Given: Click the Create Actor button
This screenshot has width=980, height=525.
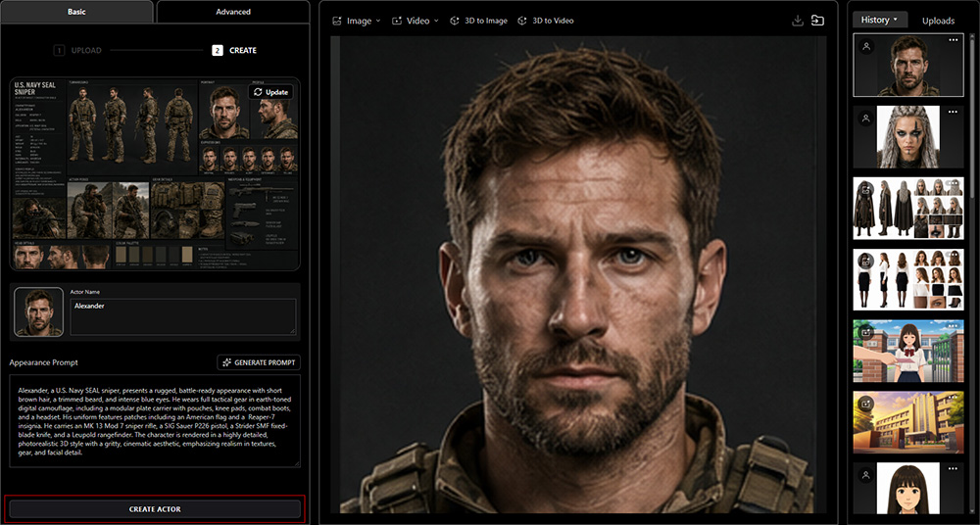Looking at the screenshot, I should click(x=155, y=509).
